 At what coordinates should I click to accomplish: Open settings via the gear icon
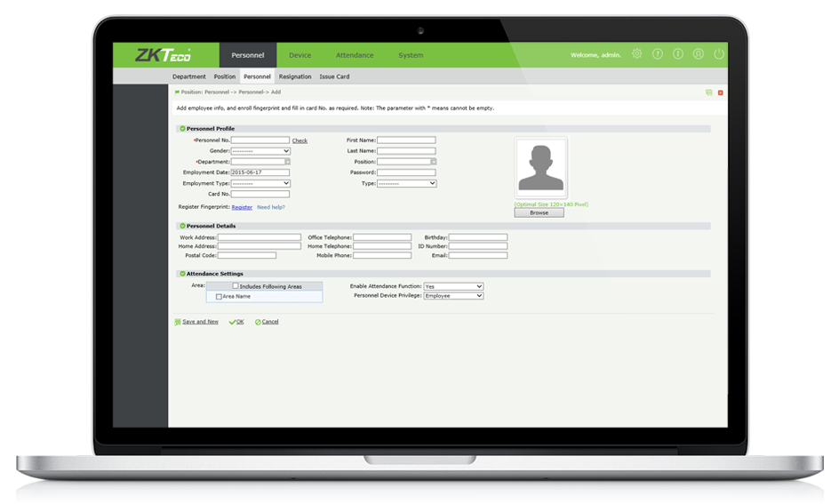tap(636, 54)
